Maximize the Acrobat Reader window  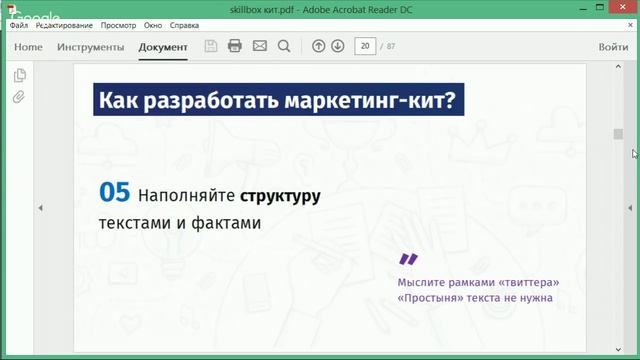click(600, 7)
